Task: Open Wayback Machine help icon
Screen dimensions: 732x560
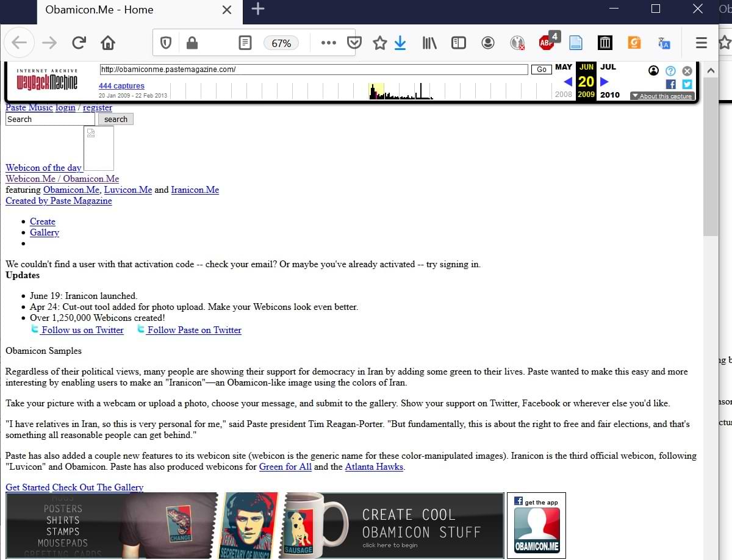Action: click(670, 71)
